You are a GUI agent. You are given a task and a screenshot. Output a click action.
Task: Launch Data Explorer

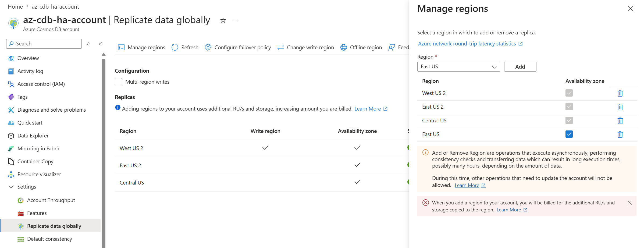33,136
